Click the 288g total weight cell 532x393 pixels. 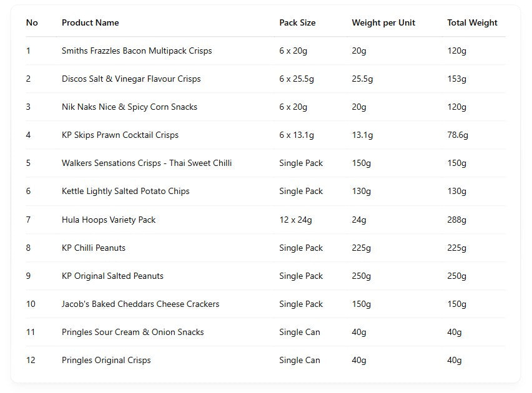[456, 220]
